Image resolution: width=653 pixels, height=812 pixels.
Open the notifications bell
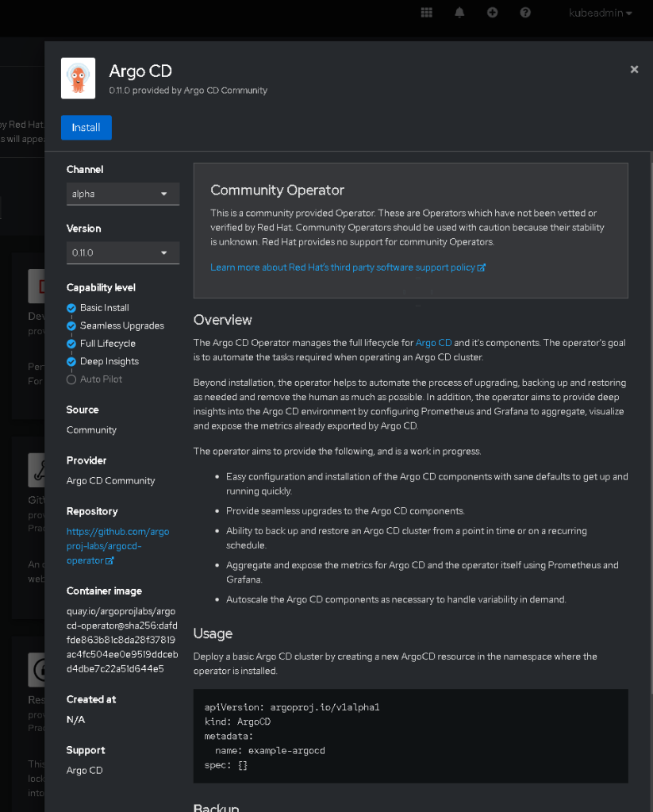[459, 13]
